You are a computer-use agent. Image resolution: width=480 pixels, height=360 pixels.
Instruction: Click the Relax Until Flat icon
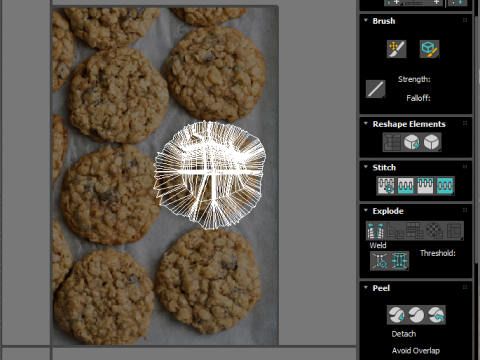(412, 142)
